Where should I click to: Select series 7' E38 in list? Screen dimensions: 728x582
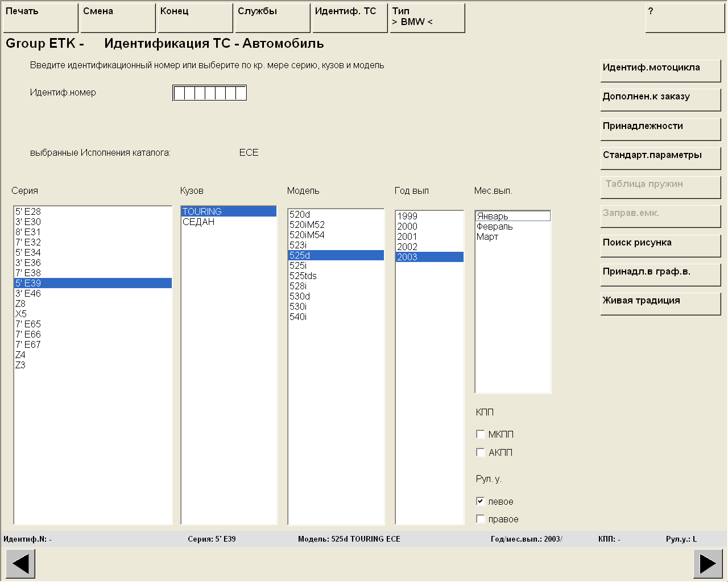click(93, 273)
